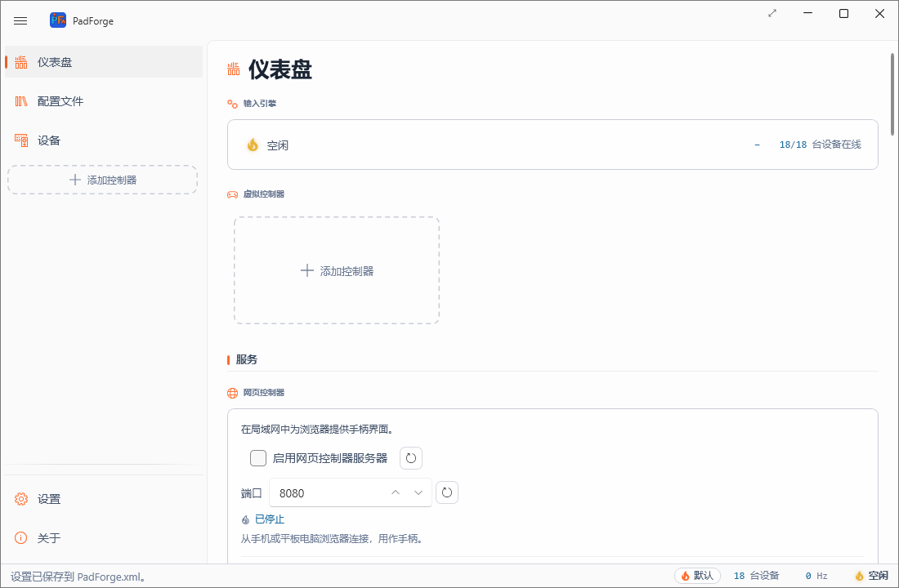Screen dimensions: 899x588
Task: Decrease port with down chevron
Action: (418, 493)
